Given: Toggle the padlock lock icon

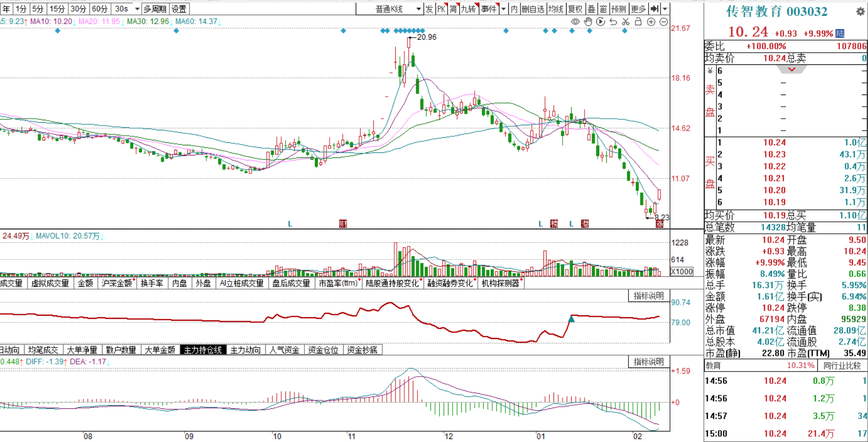Looking at the screenshot, I should tap(638, 22).
